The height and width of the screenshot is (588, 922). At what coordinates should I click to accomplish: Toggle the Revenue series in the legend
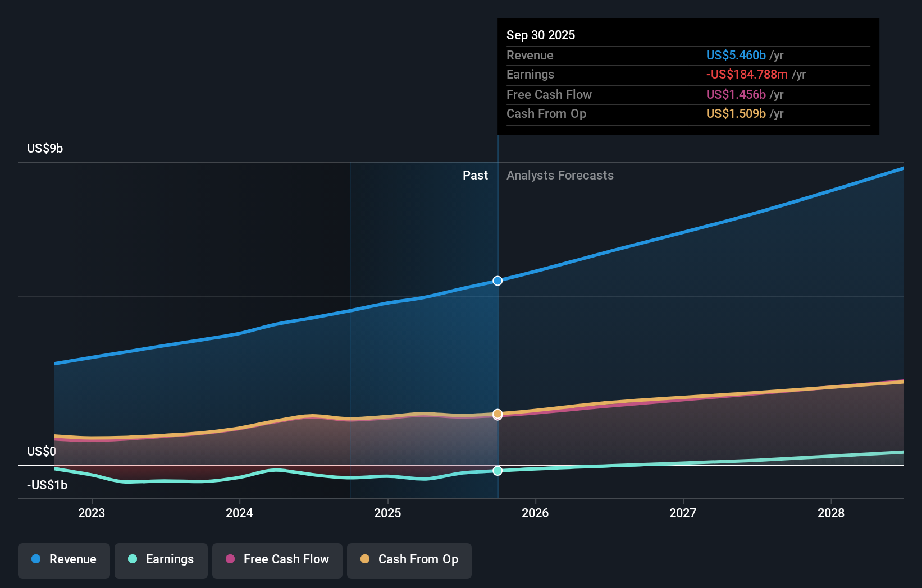[64, 559]
